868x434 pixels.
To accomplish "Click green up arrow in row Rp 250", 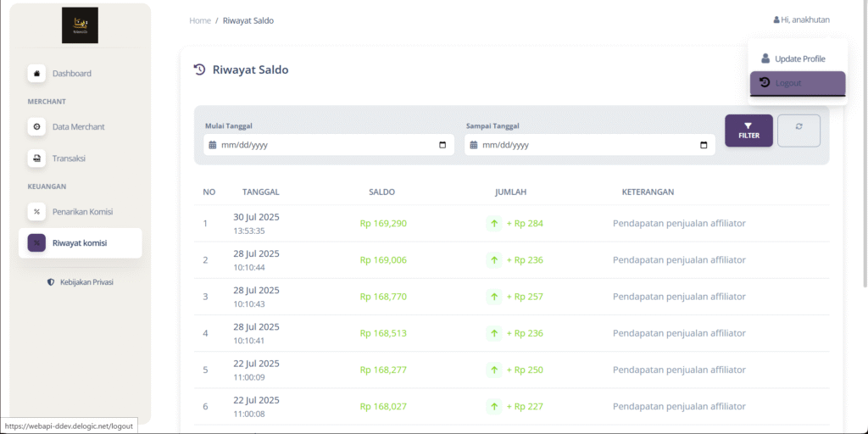I will click(494, 370).
